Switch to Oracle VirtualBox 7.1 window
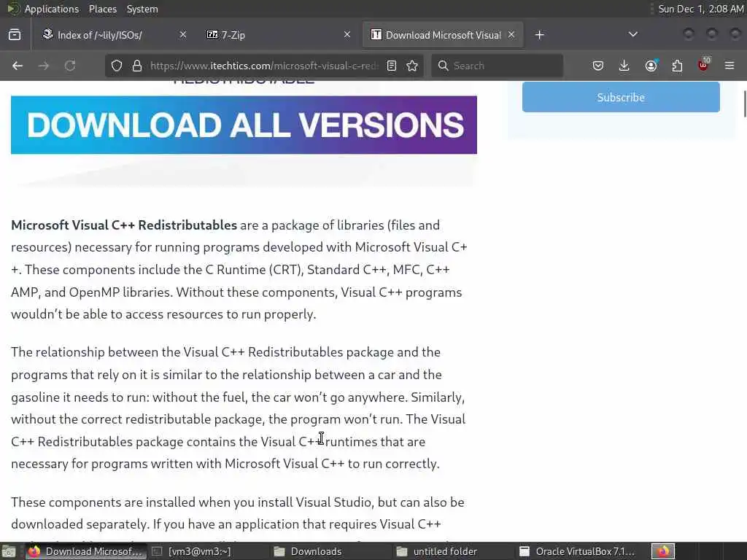The width and height of the screenshot is (747, 560). tap(577, 551)
